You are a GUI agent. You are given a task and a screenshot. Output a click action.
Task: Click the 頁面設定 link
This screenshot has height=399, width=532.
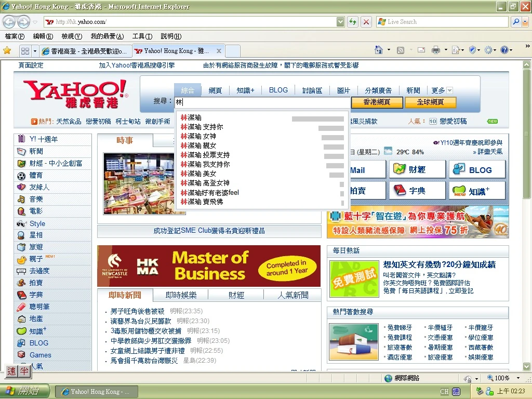tap(31, 65)
